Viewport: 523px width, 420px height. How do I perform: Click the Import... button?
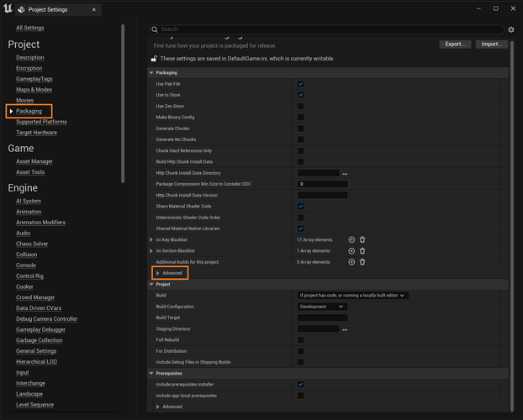pos(491,44)
